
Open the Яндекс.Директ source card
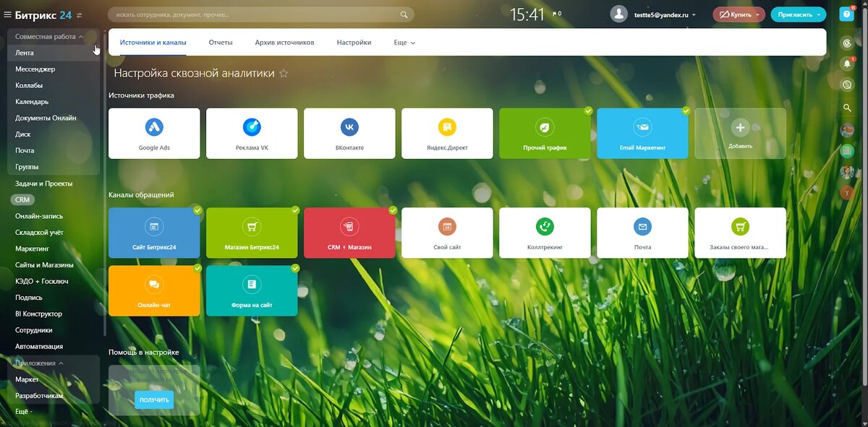[x=447, y=134]
